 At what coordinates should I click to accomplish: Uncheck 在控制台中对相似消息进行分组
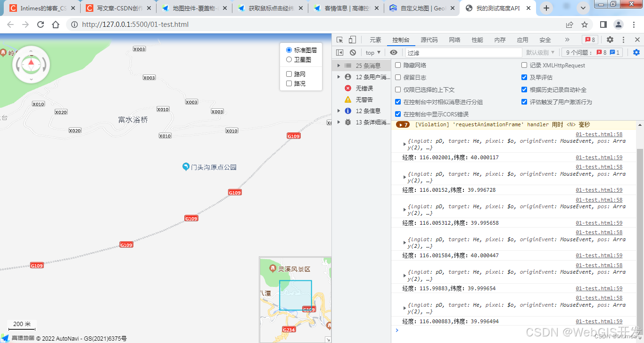tap(398, 102)
